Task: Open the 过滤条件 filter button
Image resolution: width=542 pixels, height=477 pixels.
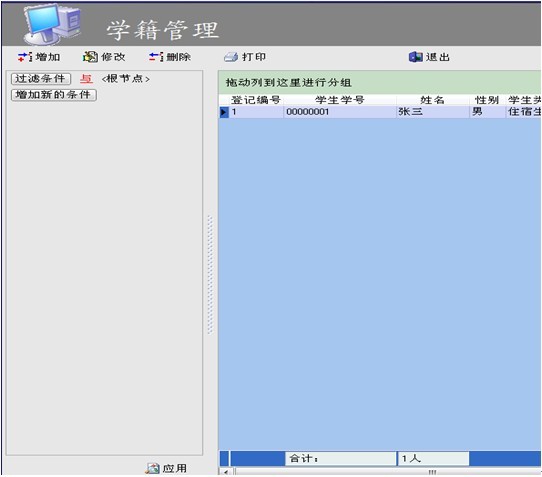Action: [x=41, y=79]
